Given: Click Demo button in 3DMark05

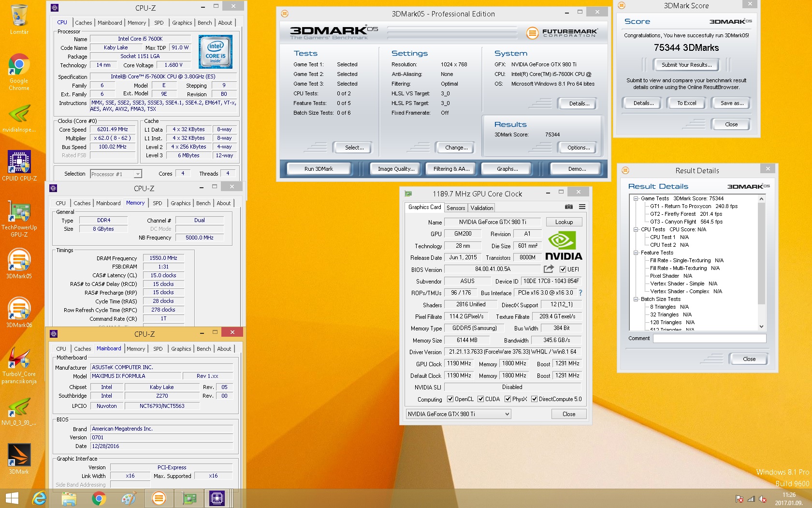Looking at the screenshot, I should pyautogui.click(x=577, y=169).
